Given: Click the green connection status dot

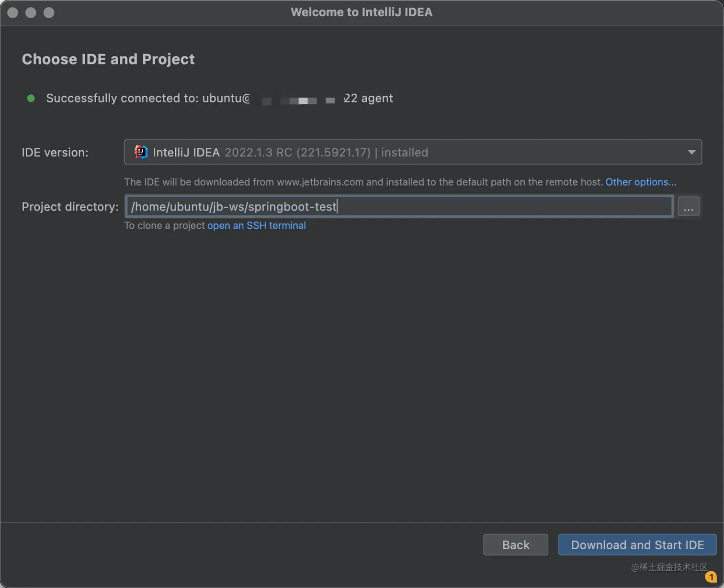Looking at the screenshot, I should pos(31,98).
